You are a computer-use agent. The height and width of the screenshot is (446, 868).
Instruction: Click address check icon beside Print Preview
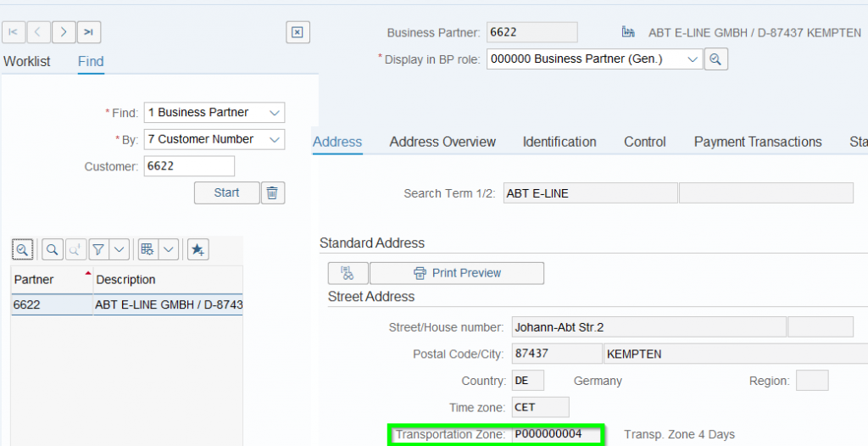pos(348,273)
